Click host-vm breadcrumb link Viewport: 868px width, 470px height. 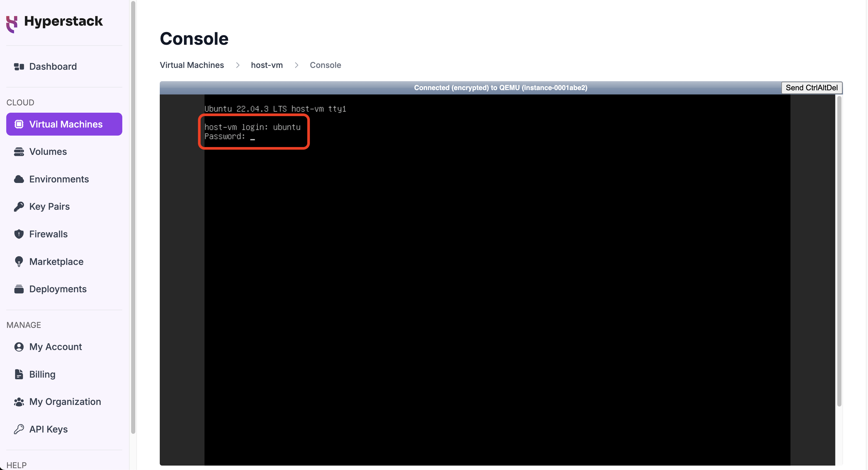(x=267, y=65)
